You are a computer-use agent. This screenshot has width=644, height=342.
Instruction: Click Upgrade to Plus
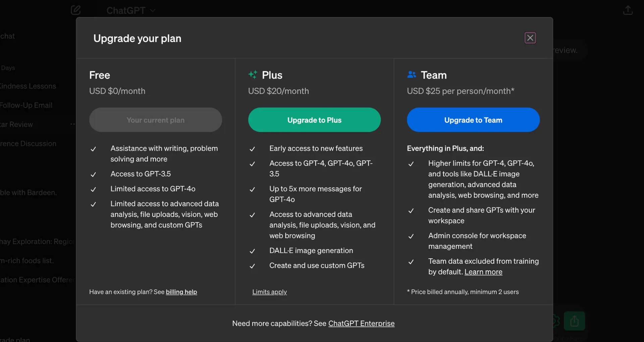(314, 120)
